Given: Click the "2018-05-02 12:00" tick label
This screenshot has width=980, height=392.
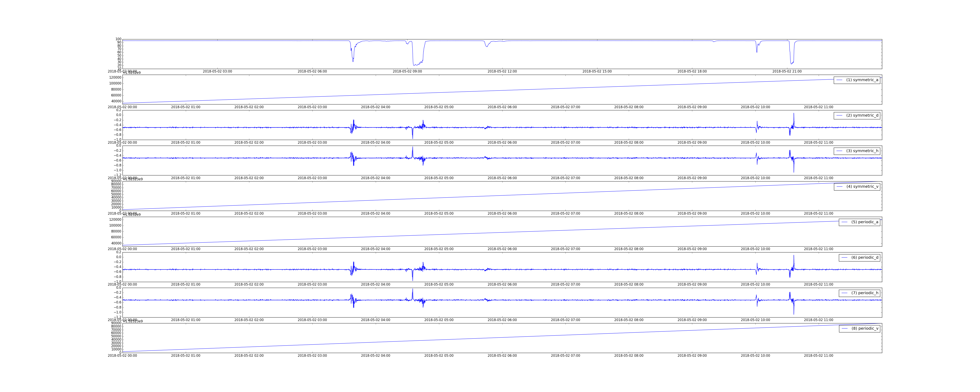Looking at the screenshot, I should click(502, 72).
